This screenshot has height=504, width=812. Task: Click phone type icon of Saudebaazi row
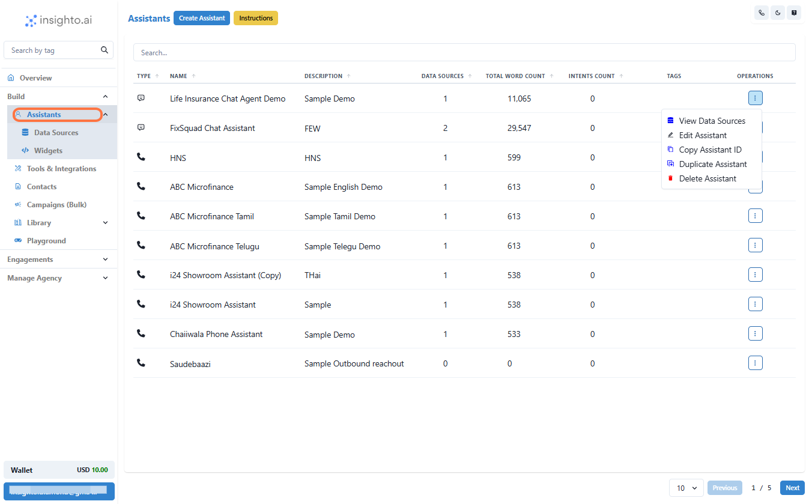(141, 363)
